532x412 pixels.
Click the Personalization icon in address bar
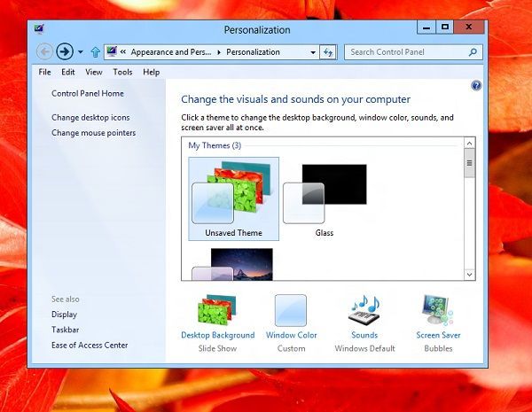(x=112, y=51)
